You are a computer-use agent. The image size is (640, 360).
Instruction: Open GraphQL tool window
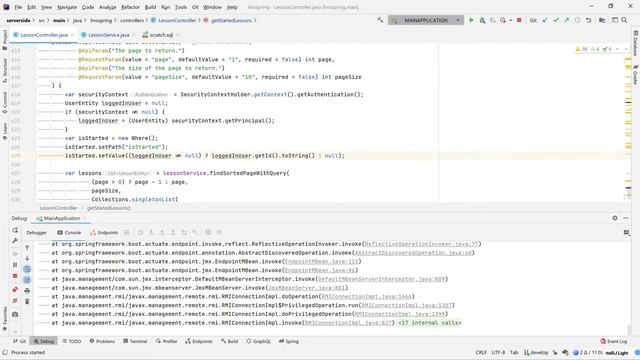(258, 341)
